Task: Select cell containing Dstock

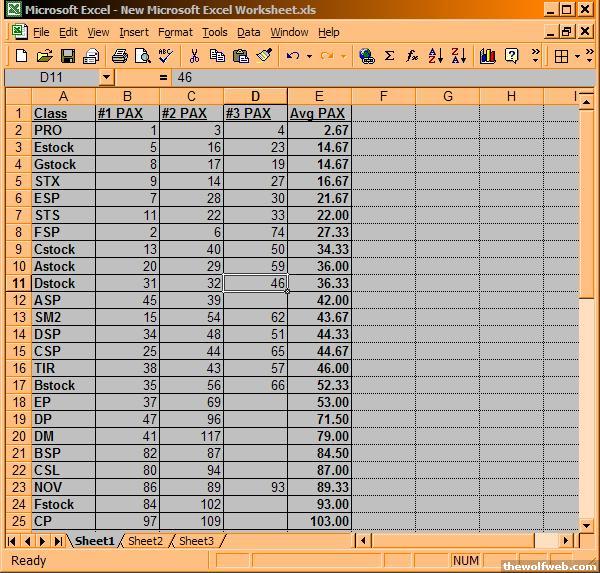Action: (x=64, y=283)
